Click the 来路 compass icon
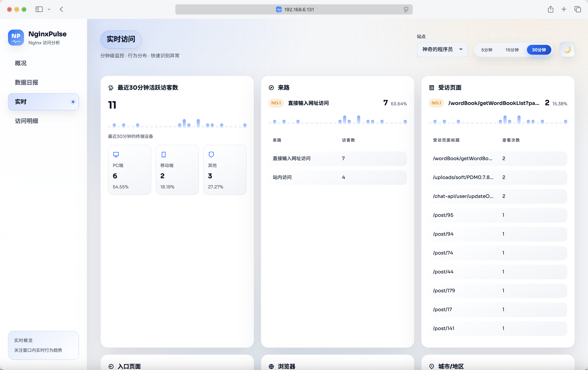 coord(271,88)
